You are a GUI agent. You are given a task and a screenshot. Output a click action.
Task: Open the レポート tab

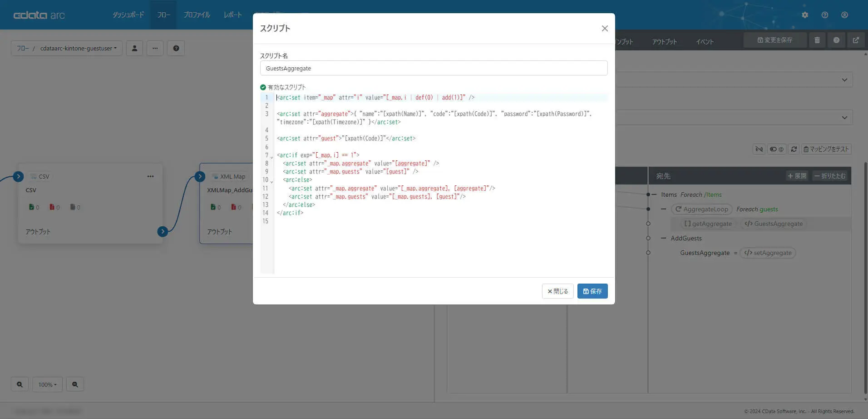tap(233, 15)
